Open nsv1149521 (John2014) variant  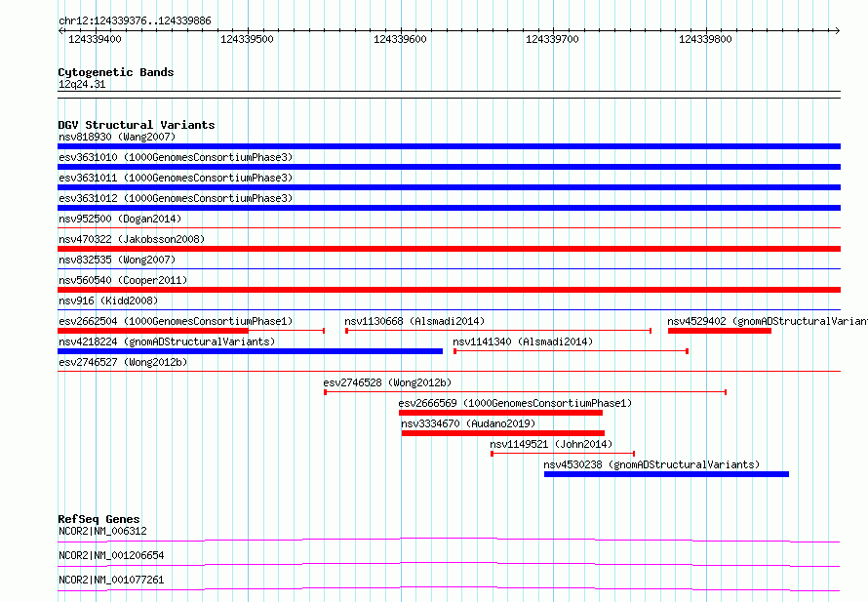(551, 444)
